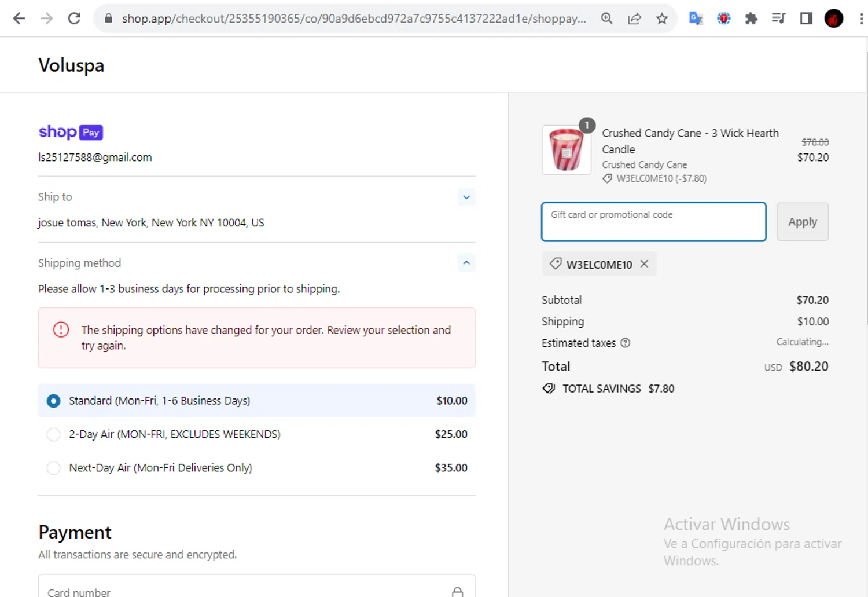Image resolution: width=868 pixels, height=597 pixels.
Task: Click the Subtotal value $70.20
Action: coord(812,300)
